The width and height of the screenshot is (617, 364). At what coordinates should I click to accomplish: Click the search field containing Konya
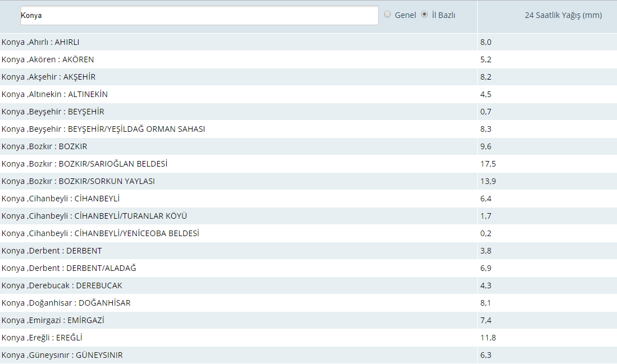[x=199, y=15]
